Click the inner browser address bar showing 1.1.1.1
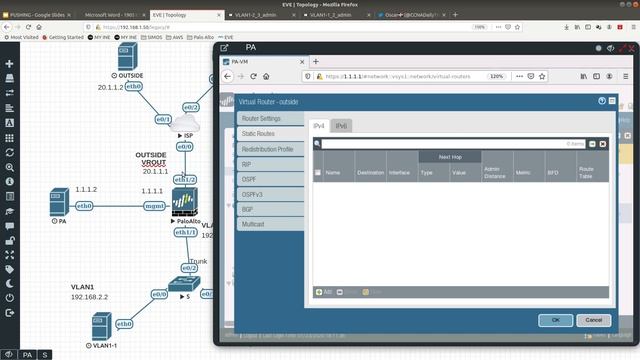Image resolution: width=640 pixels, height=360 pixels. [x=398, y=76]
